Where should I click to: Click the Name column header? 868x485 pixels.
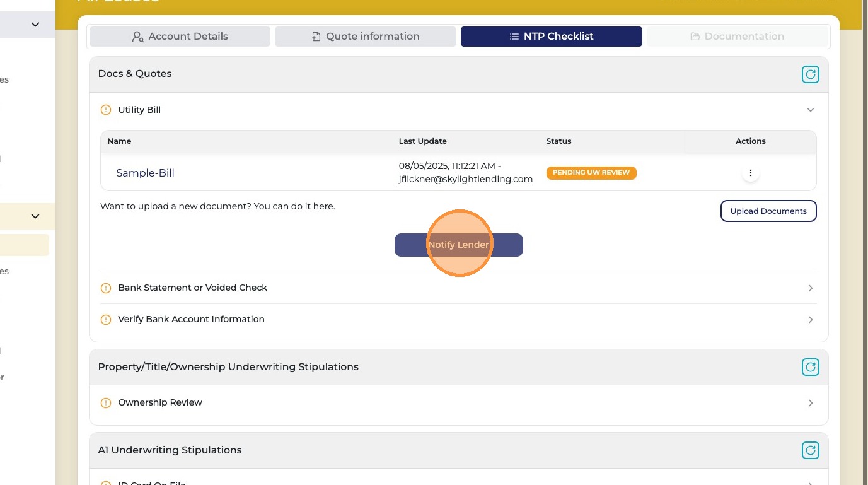(x=119, y=141)
